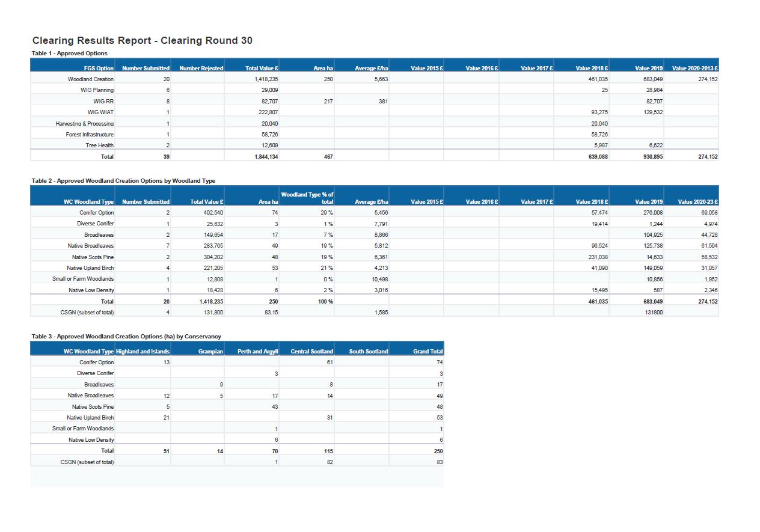Click the 'FGS Option' column header

[99, 69]
